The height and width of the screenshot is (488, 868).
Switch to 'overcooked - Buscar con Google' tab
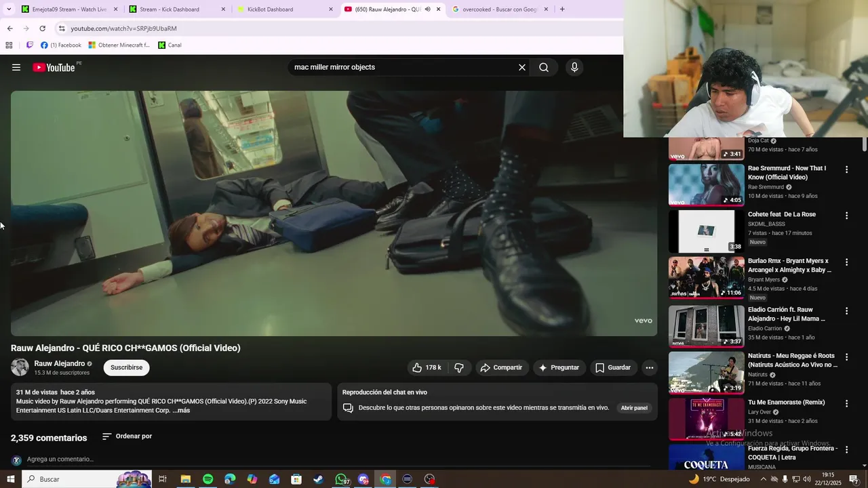coord(500,9)
